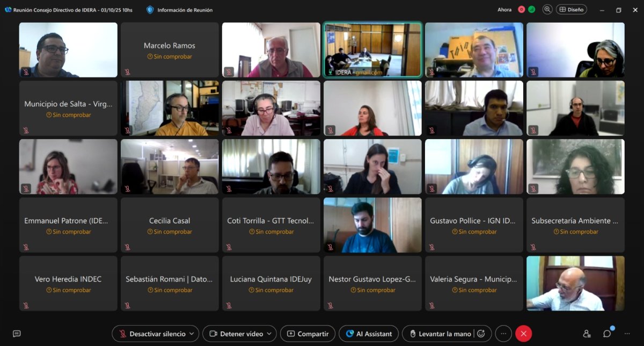Toggle Detener vídeo camera button

(236, 334)
